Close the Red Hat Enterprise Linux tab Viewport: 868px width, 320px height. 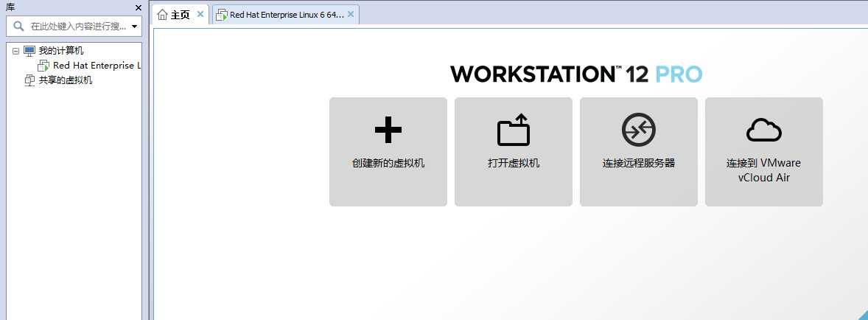351,15
